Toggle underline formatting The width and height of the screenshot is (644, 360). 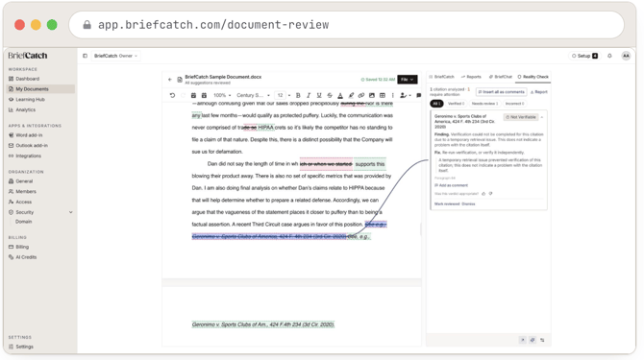click(x=319, y=95)
